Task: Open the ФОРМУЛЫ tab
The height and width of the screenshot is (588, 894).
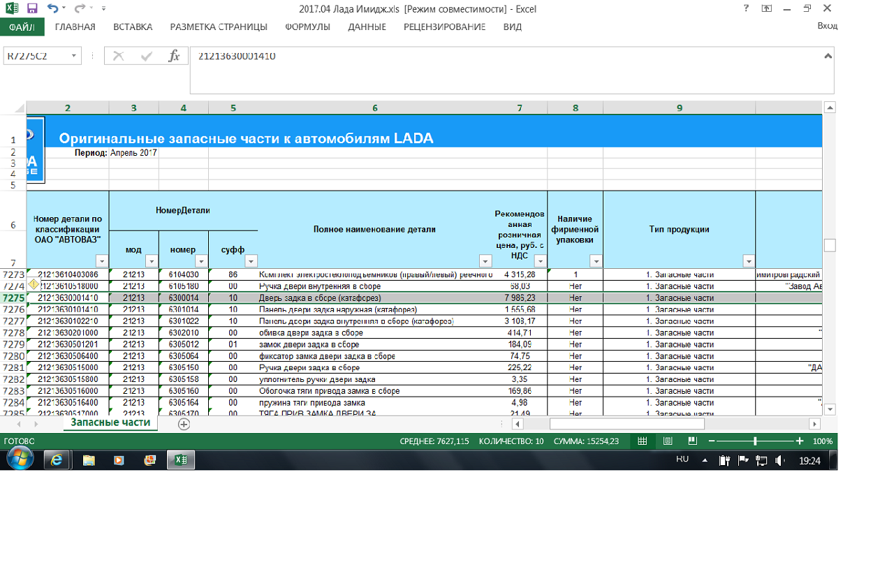Action: [x=308, y=27]
